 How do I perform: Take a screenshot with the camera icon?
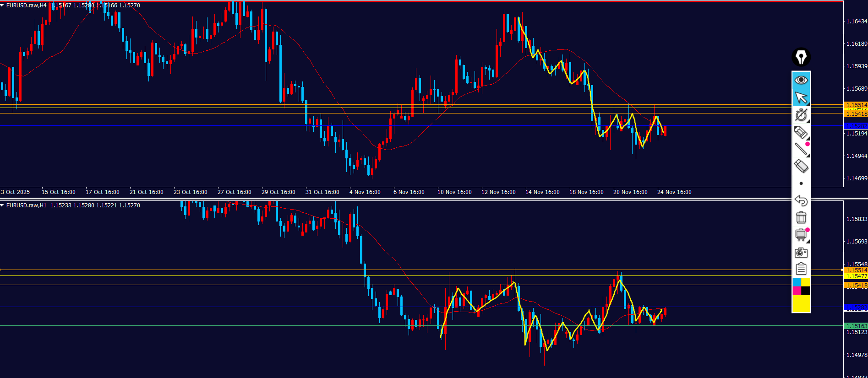801,253
